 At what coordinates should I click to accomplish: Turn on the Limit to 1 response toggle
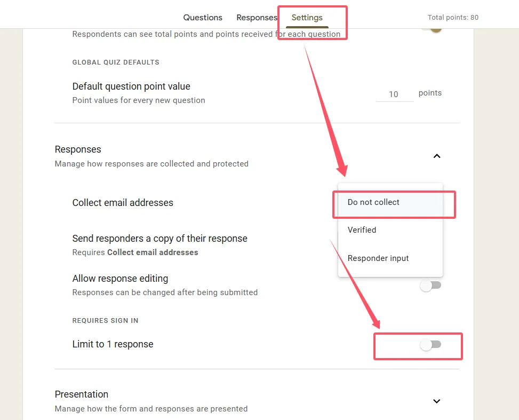pos(430,345)
